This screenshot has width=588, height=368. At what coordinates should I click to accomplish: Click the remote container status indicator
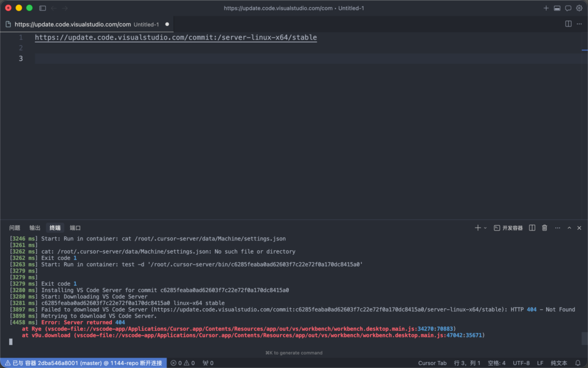tap(84, 363)
